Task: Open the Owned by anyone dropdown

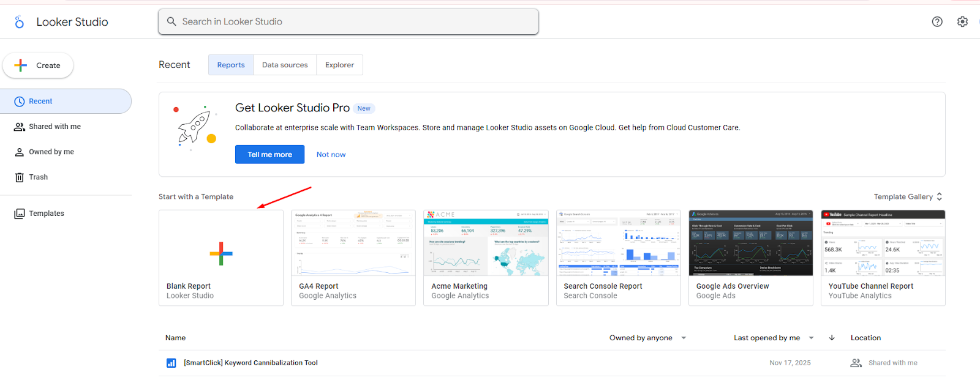Action: click(x=647, y=338)
